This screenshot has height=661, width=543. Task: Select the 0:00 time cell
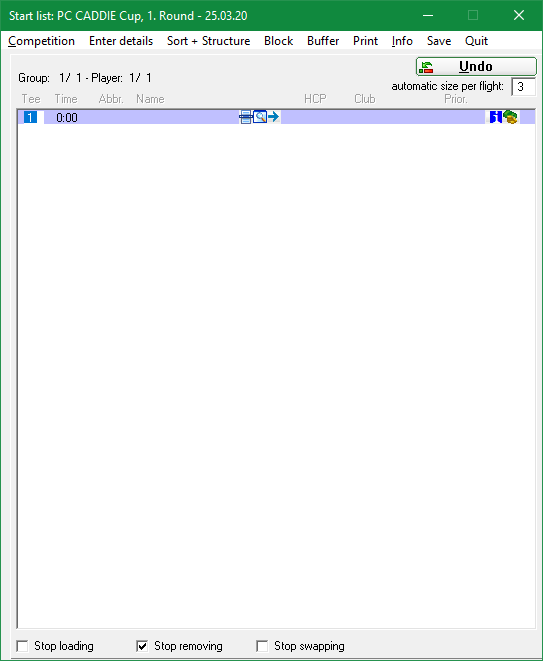(x=67, y=118)
